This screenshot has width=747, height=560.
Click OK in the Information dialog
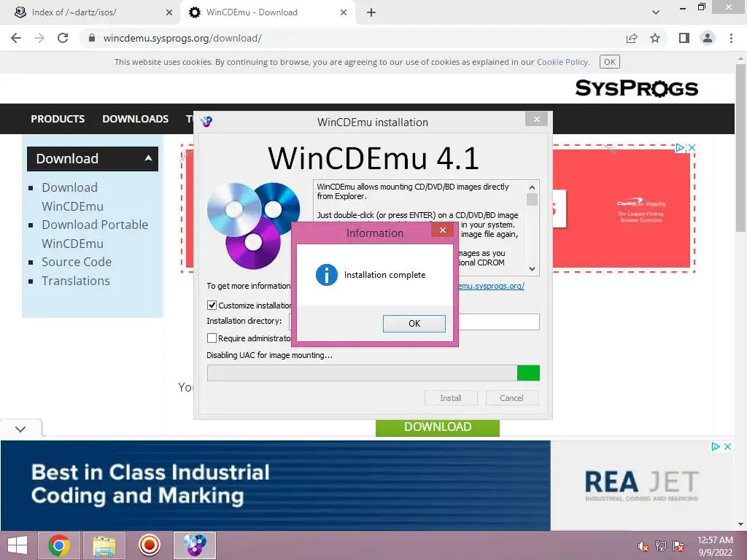point(414,323)
